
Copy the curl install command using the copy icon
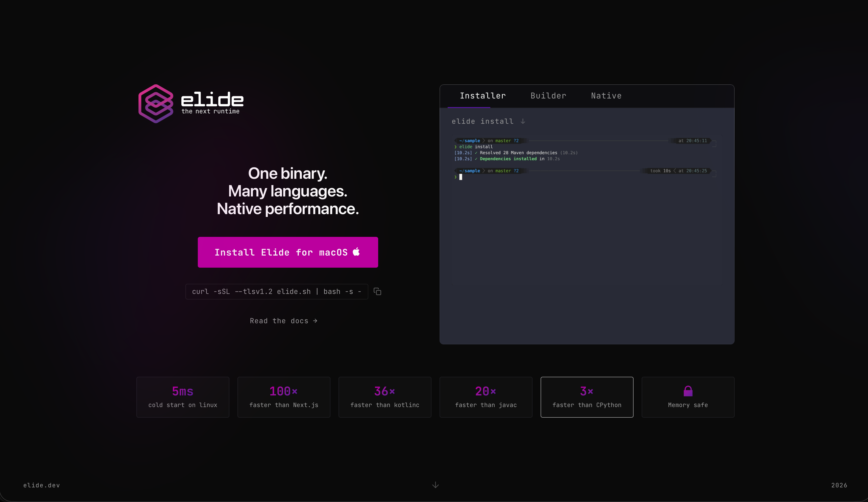click(x=377, y=292)
